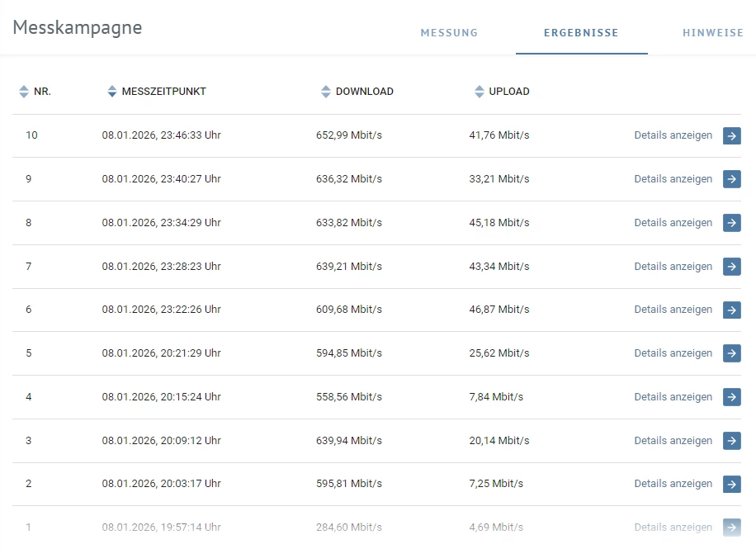Click timestamp 08.01.2026, 23:28:23 Uhr
This screenshot has height=549, width=756.
tap(162, 267)
